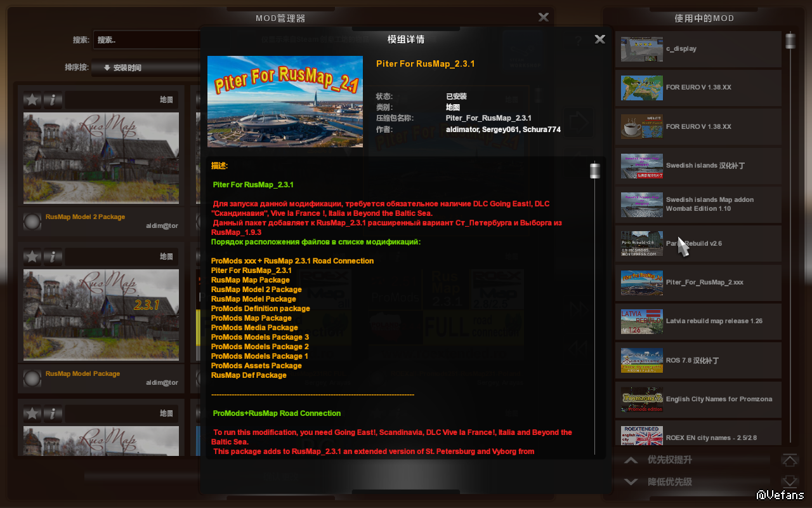The width and height of the screenshot is (812, 508).
Task: Click the 降低优先级 lower priority button
Action: pos(693,482)
